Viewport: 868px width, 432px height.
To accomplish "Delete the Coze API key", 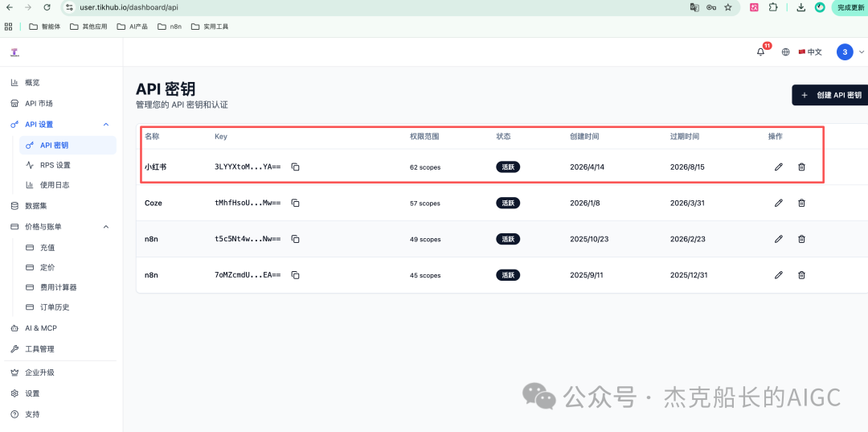I will pos(801,204).
